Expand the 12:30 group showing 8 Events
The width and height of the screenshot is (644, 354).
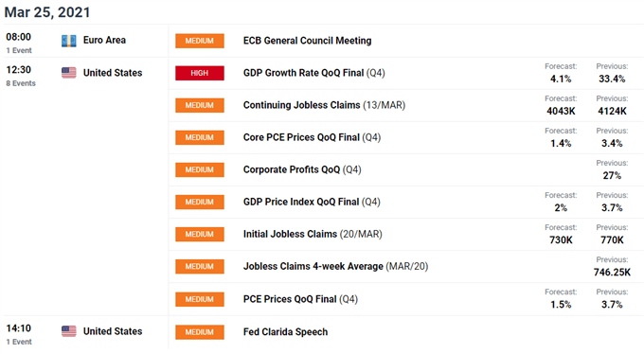pos(21,76)
